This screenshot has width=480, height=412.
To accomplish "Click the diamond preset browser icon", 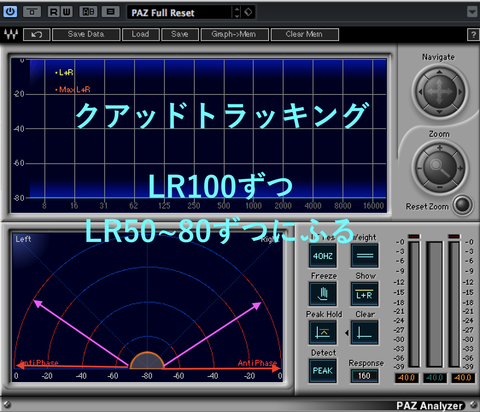I will tap(248, 12).
